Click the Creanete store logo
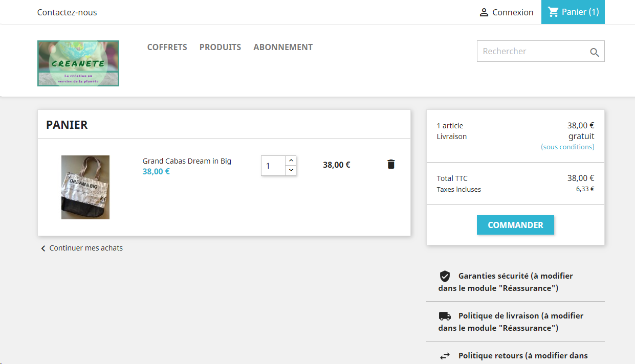Screen dimensions: 635x364 coord(78,63)
